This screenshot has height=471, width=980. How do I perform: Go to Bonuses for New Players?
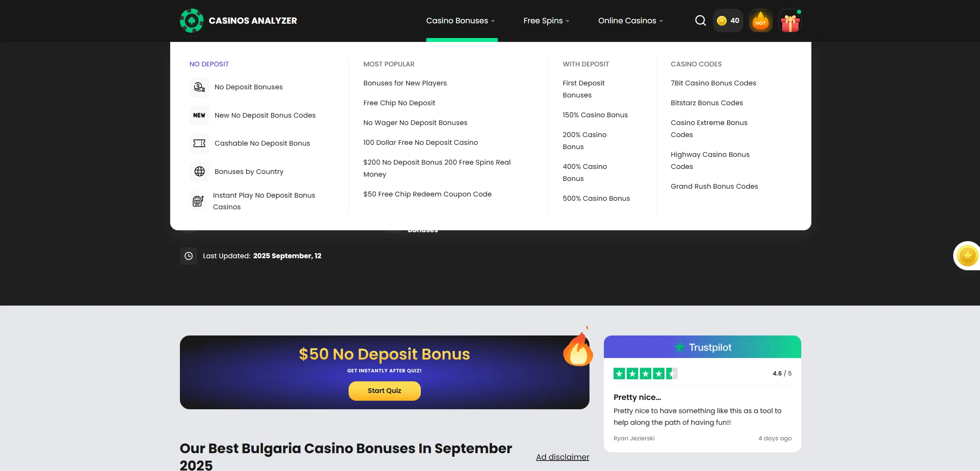point(405,83)
